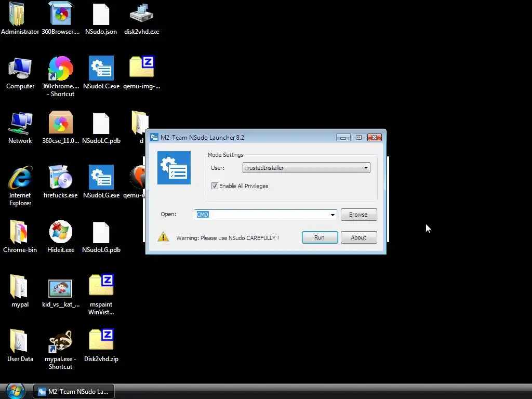Select the disk2vhd.exe icon
This screenshot has height=399, width=532.
[141, 14]
